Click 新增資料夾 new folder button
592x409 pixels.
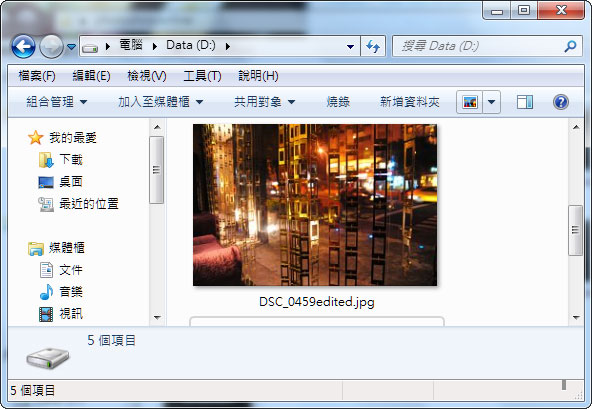click(410, 102)
